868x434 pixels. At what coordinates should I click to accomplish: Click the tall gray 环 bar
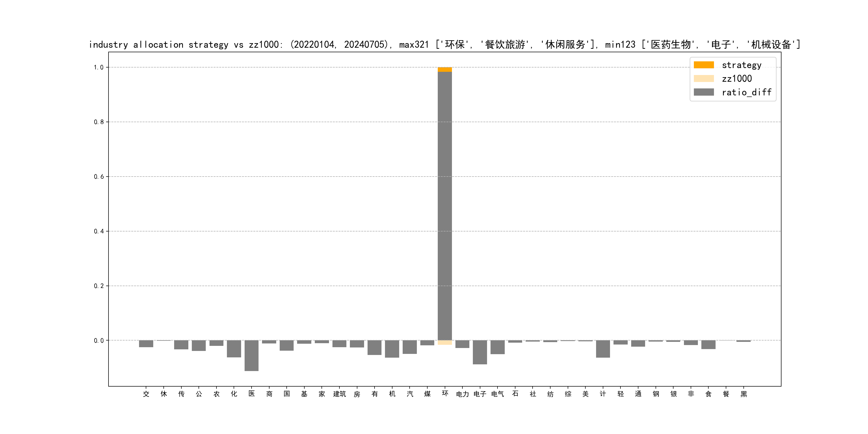444,205
